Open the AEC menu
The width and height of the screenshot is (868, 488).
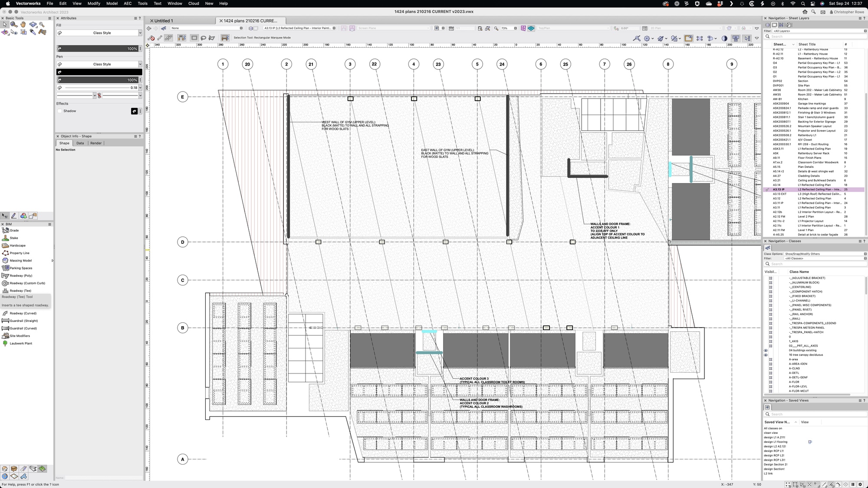127,3
